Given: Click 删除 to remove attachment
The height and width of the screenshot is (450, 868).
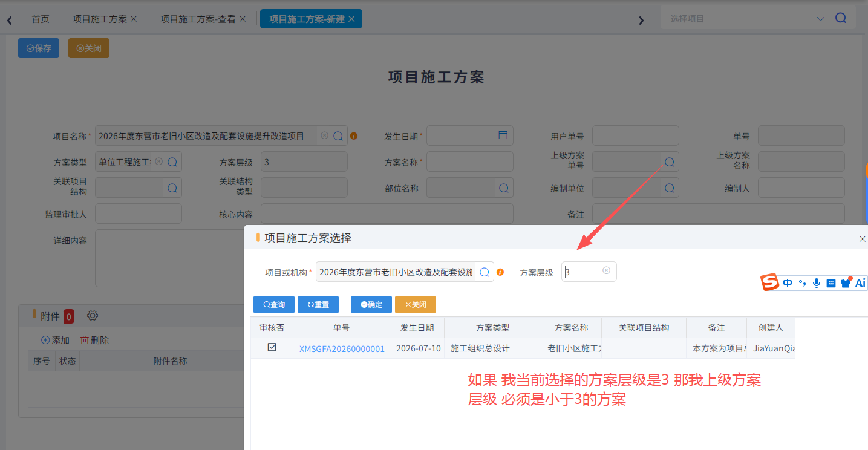Looking at the screenshot, I should tap(94, 341).
